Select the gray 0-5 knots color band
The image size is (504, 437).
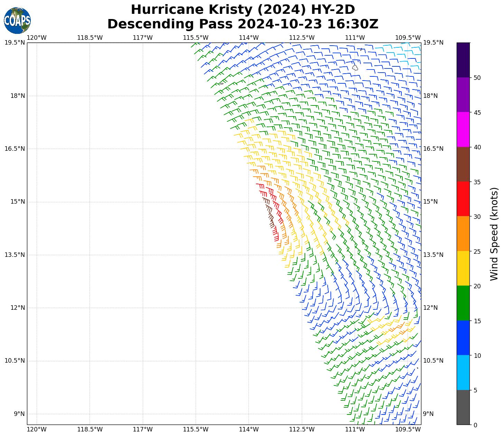coord(463,407)
